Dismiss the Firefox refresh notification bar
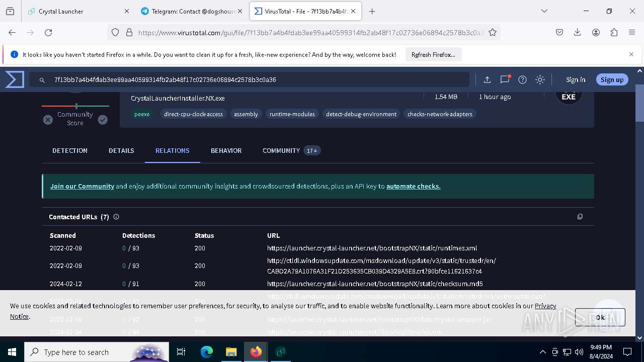644x362 pixels. tap(631, 54)
